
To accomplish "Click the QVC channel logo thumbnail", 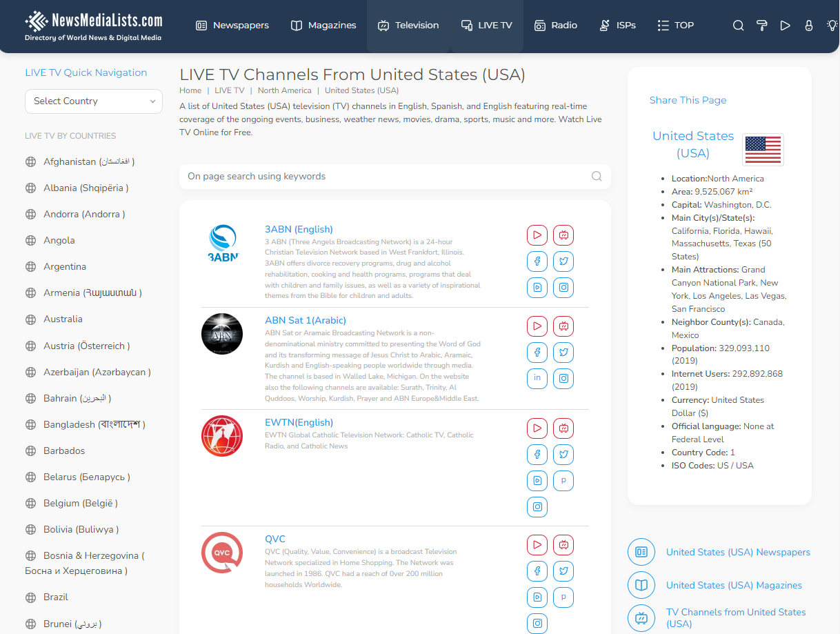I will pyautogui.click(x=222, y=553).
